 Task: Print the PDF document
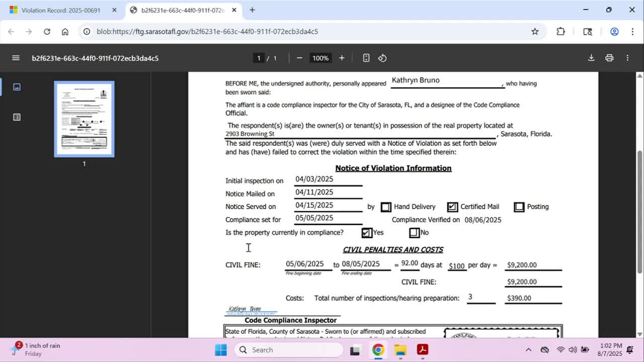click(x=609, y=58)
